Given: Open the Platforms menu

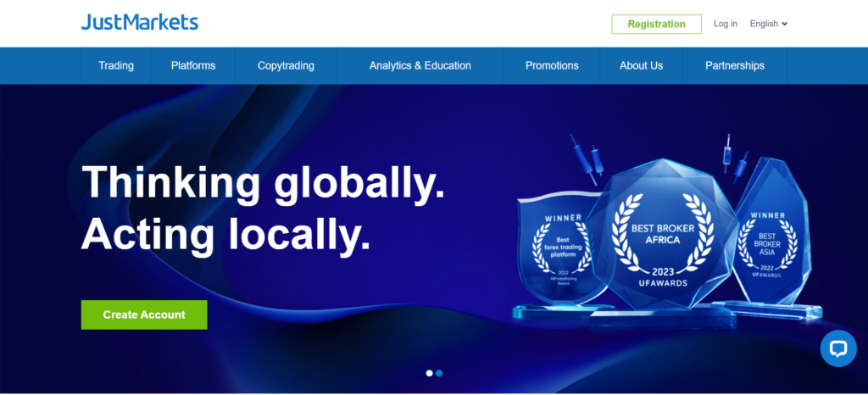Looking at the screenshot, I should 193,66.
